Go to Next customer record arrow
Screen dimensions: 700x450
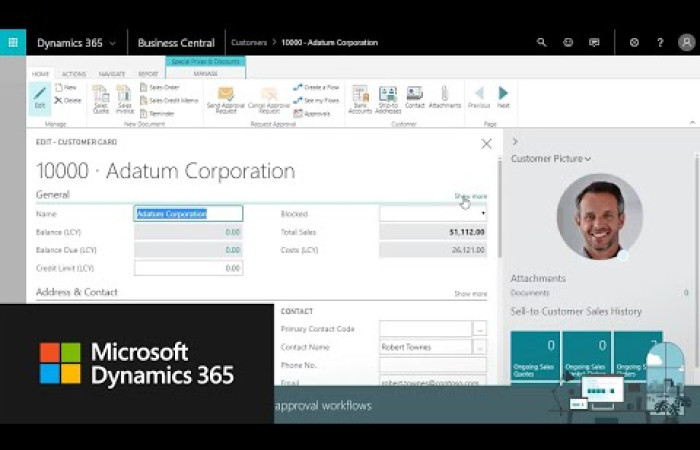[x=503, y=96]
